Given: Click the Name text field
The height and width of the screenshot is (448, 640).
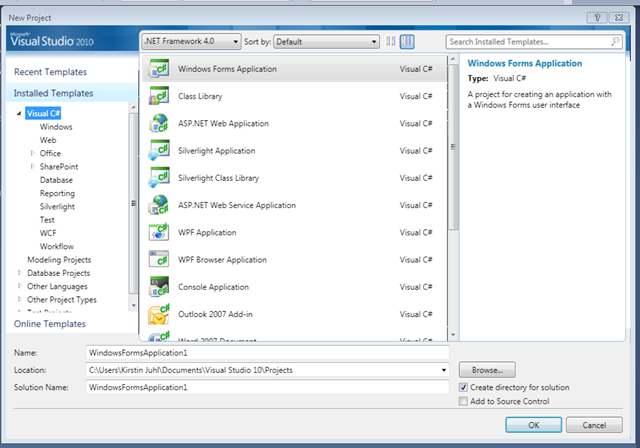Looking at the screenshot, I should point(267,353).
